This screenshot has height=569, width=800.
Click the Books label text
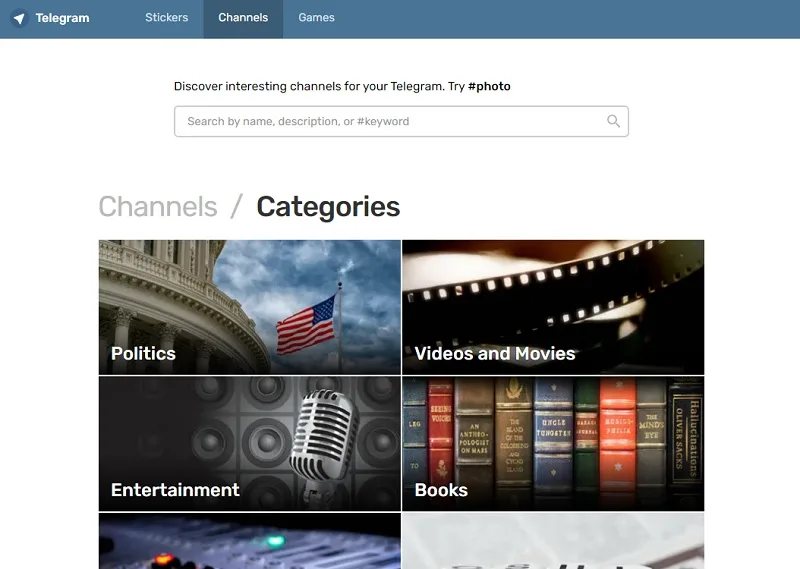[441, 490]
